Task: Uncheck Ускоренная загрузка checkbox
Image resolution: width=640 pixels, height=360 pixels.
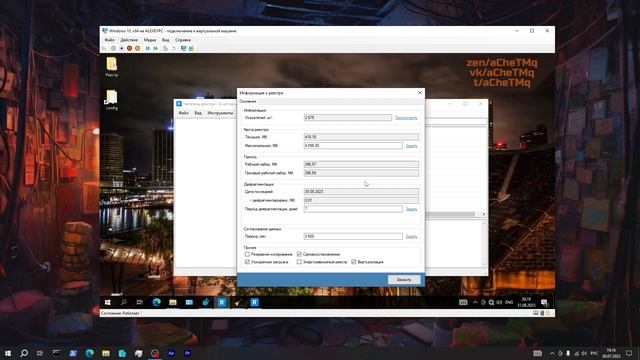Action: tap(247, 262)
